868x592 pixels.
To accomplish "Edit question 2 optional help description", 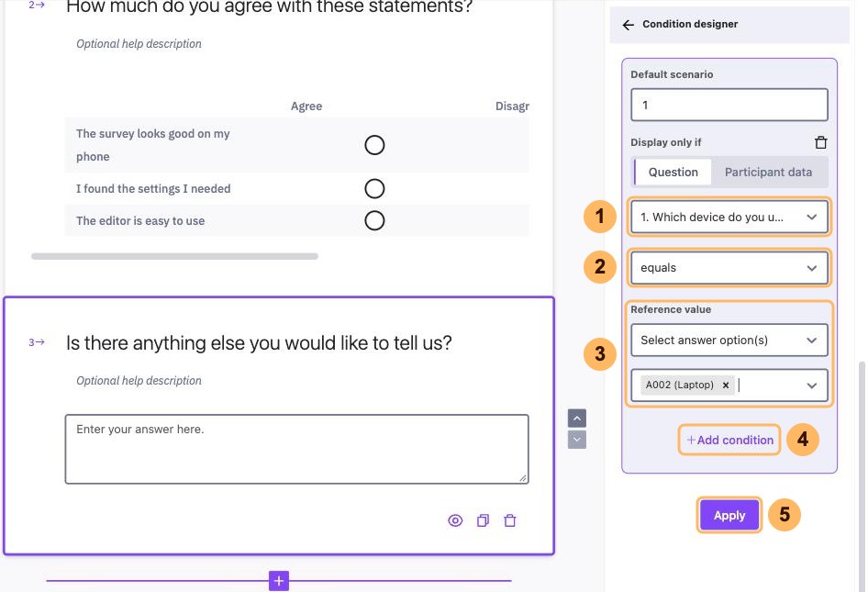I will pos(139,44).
